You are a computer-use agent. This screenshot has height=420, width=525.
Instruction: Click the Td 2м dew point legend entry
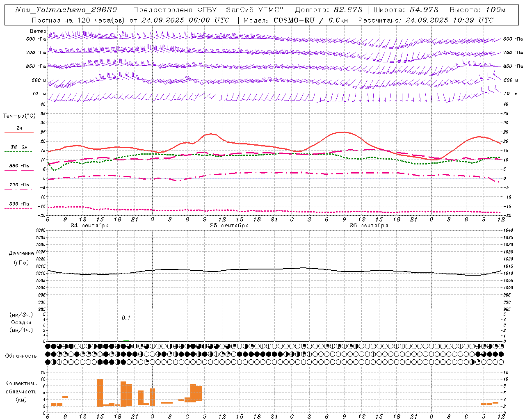(x=19, y=147)
